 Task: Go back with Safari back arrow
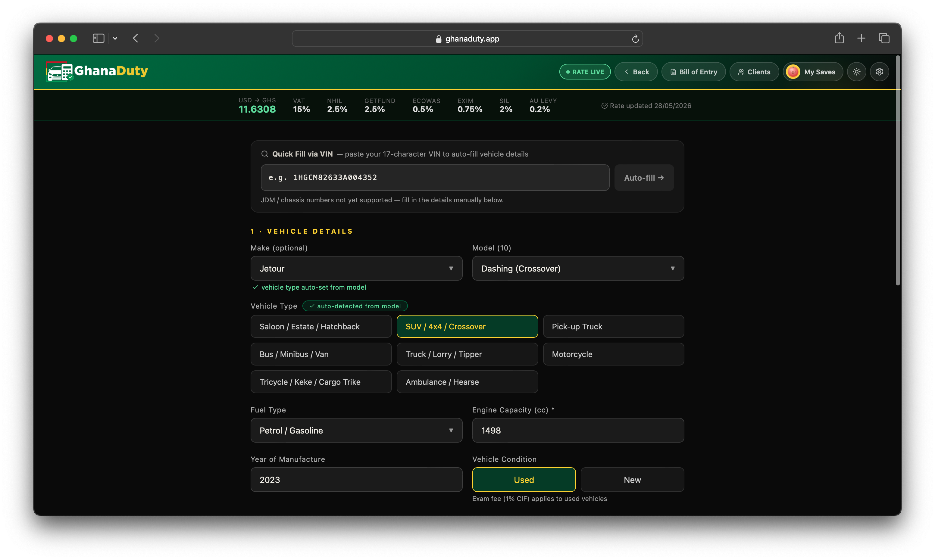click(x=136, y=39)
